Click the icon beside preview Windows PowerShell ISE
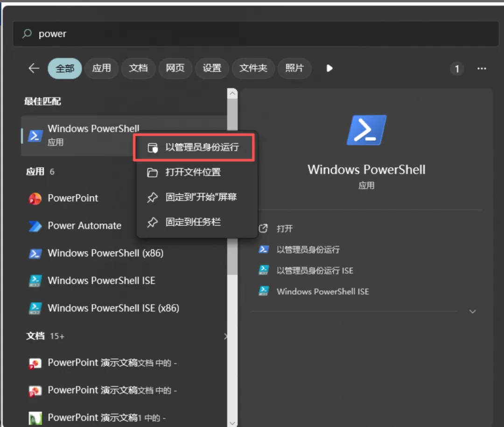The height and width of the screenshot is (427, 504). [264, 291]
